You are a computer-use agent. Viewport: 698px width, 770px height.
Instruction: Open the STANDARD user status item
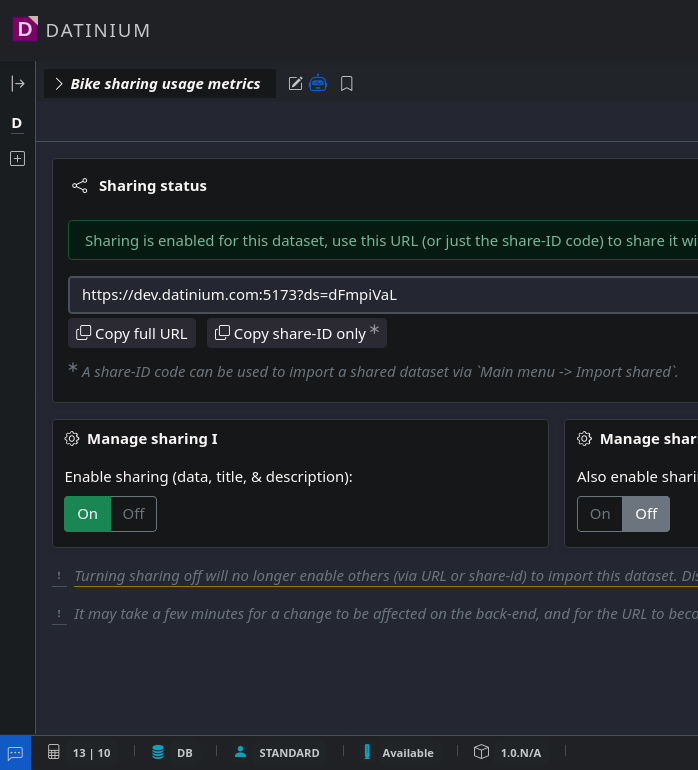click(x=277, y=753)
